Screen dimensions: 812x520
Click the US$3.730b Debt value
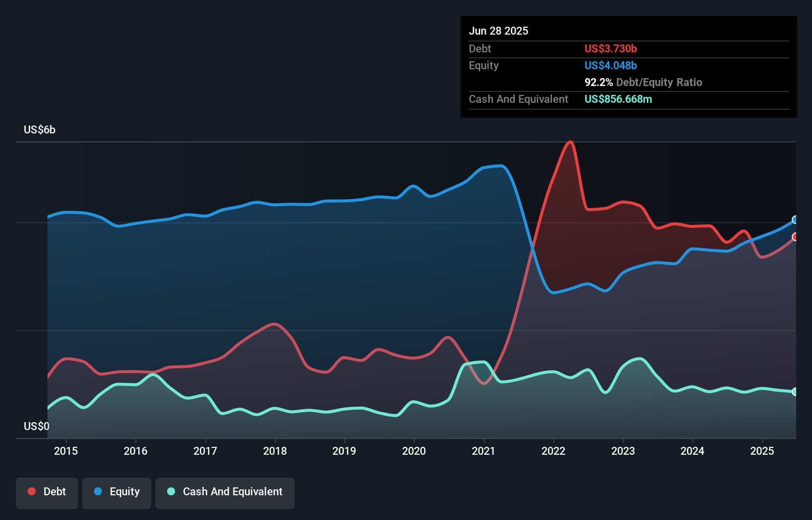[611, 49]
